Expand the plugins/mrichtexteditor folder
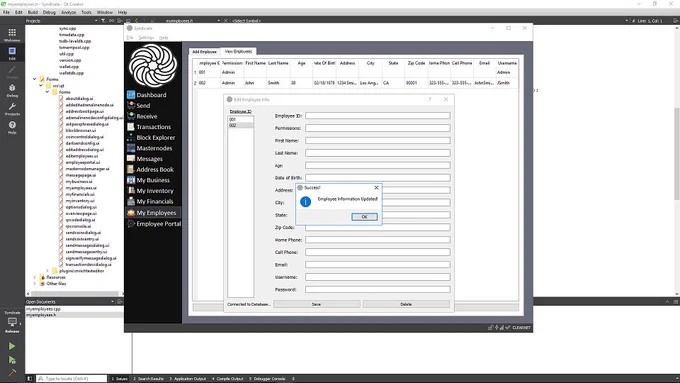The width and height of the screenshot is (680, 383). coord(47,271)
